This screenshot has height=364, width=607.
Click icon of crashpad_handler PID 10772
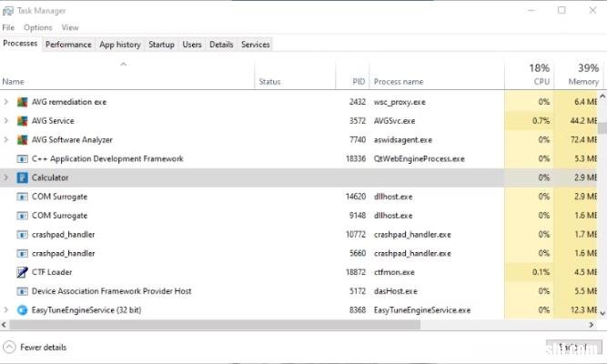[23, 235]
